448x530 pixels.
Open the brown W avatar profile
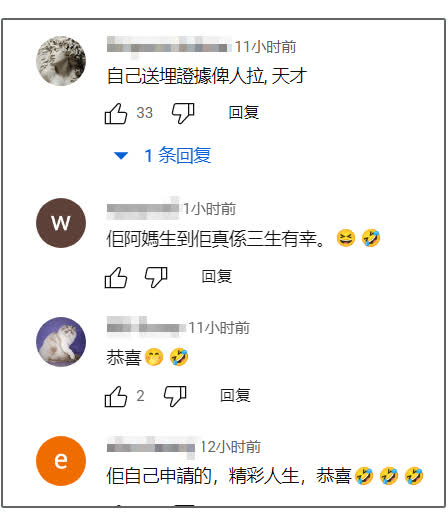click(61, 223)
